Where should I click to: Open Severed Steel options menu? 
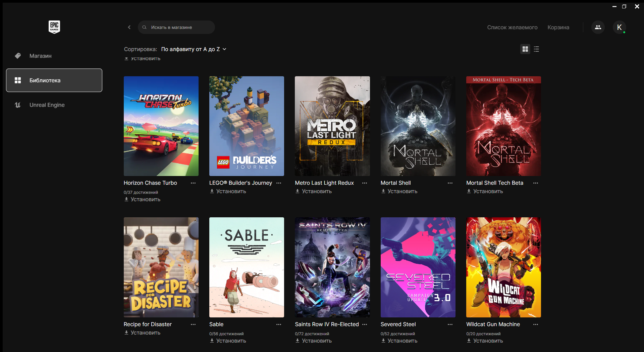[x=450, y=324]
